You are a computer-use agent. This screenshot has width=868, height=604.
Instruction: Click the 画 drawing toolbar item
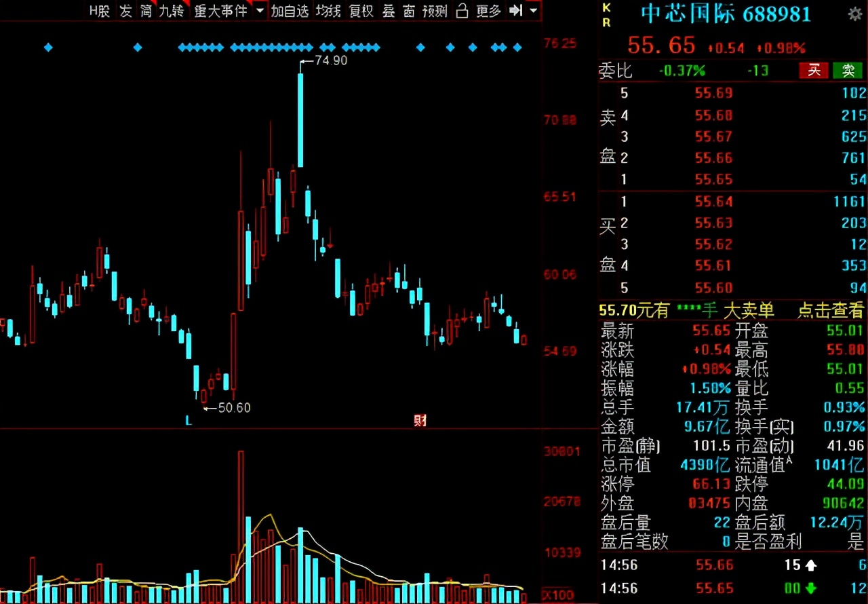click(408, 11)
